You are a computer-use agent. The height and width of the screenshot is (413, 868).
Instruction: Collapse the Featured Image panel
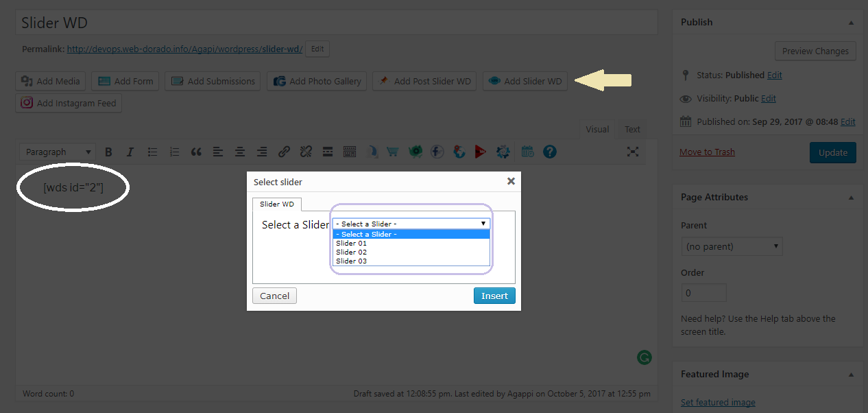(x=851, y=375)
